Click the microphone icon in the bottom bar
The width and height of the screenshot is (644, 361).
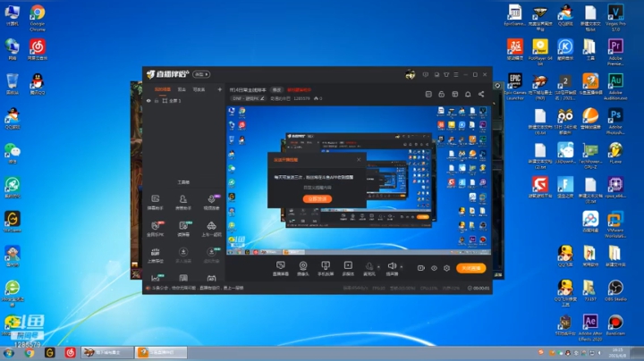click(x=369, y=266)
